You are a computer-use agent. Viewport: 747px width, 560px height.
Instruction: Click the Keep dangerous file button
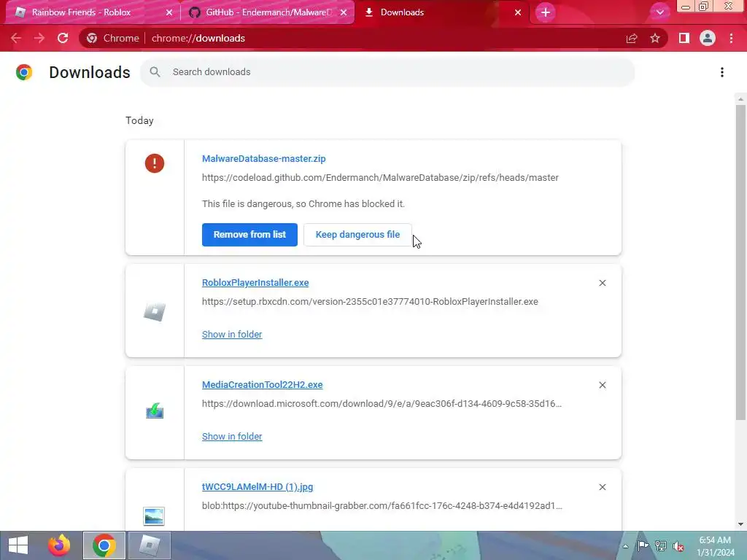click(x=357, y=235)
